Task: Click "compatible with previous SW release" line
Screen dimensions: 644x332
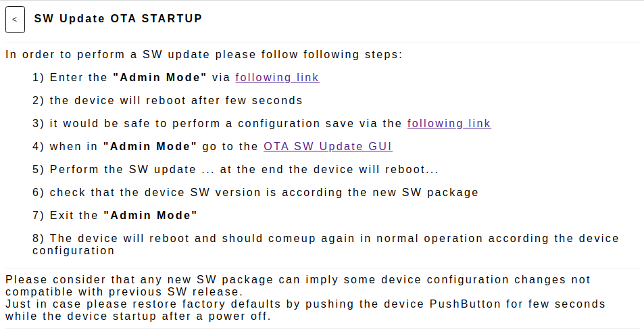Action: pyautogui.click(x=124, y=291)
